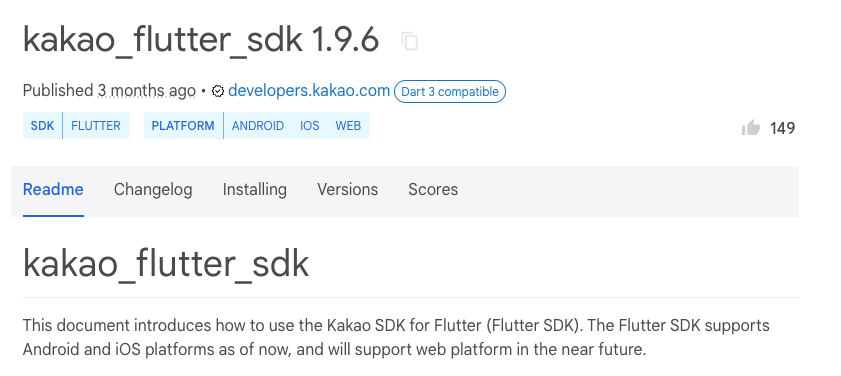
Task: Click the verified publisher badge icon
Action: [x=218, y=91]
